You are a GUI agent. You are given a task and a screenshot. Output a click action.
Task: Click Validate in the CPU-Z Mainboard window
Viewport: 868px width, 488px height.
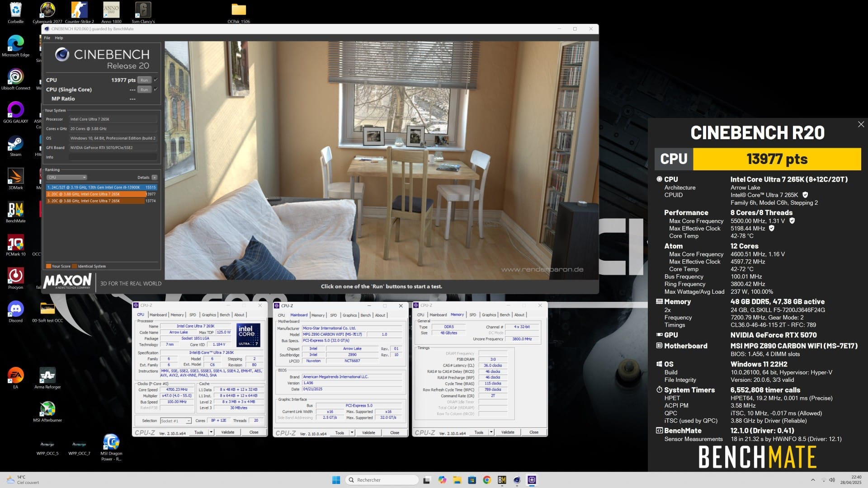coord(368,433)
